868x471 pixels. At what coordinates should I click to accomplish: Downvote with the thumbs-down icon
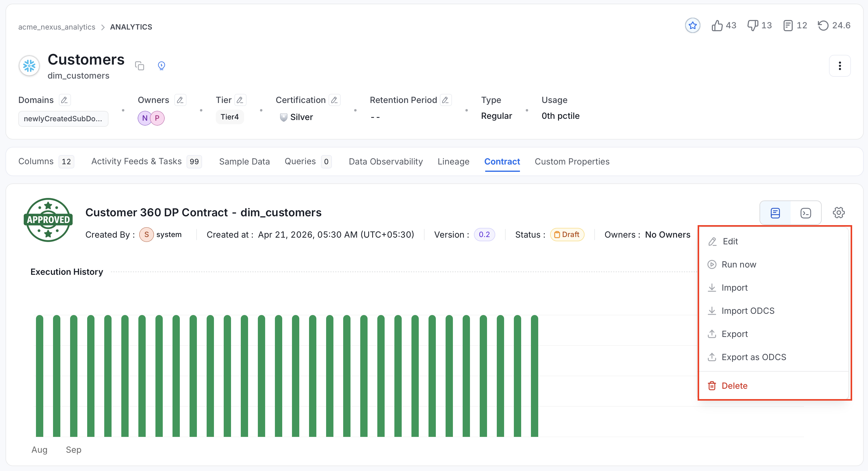pyautogui.click(x=752, y=25)
